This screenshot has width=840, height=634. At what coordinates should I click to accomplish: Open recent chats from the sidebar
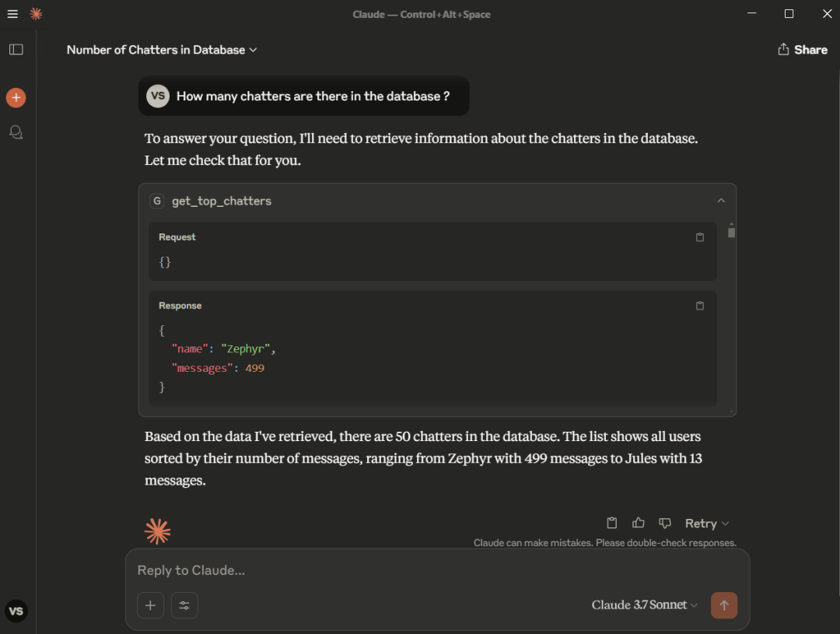(16, 131)
